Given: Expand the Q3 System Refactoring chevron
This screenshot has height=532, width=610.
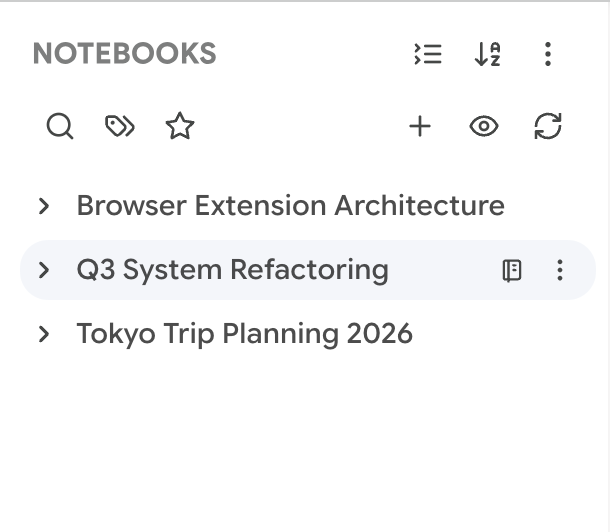Looking at the screenshot, I should click(44, 270).
